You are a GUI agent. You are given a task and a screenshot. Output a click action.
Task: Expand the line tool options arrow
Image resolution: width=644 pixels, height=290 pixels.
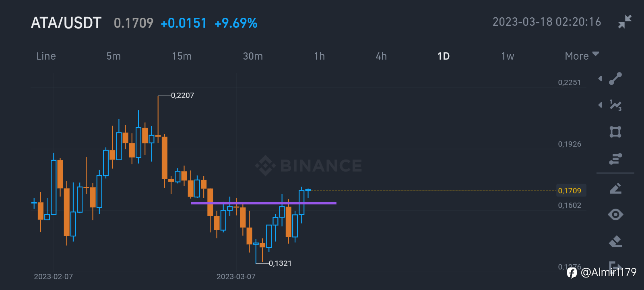tap(600, 79)
